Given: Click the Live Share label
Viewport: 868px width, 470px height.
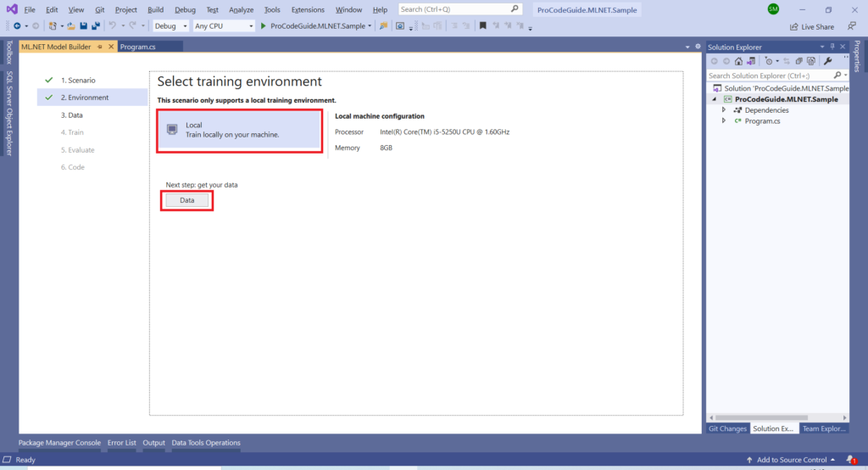Looking at the screenshot, I should tap(818, 26).
